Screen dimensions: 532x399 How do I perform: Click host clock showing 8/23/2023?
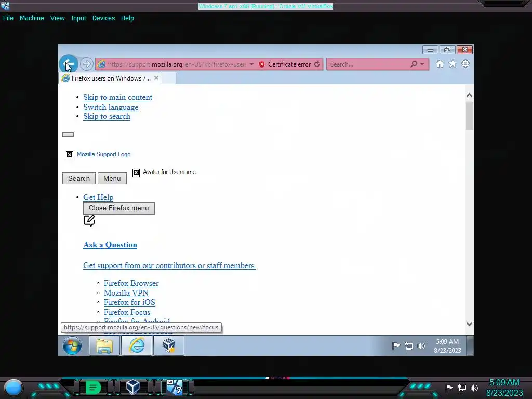click(504, 393)
